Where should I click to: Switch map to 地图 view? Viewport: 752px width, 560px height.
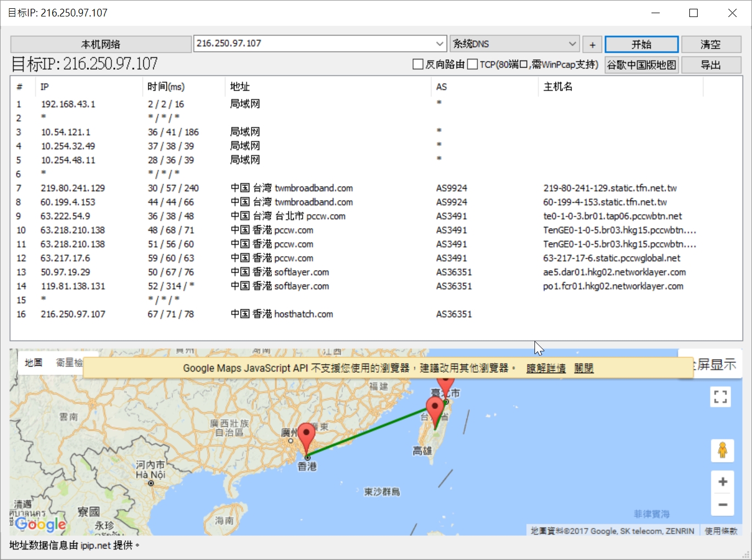(34, 362)
